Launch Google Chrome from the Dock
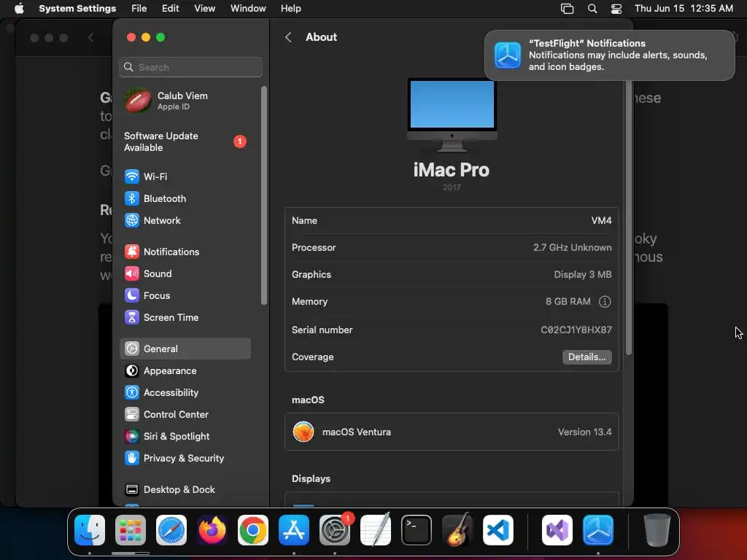Viewport: 747px width, 560px height. 253,530
